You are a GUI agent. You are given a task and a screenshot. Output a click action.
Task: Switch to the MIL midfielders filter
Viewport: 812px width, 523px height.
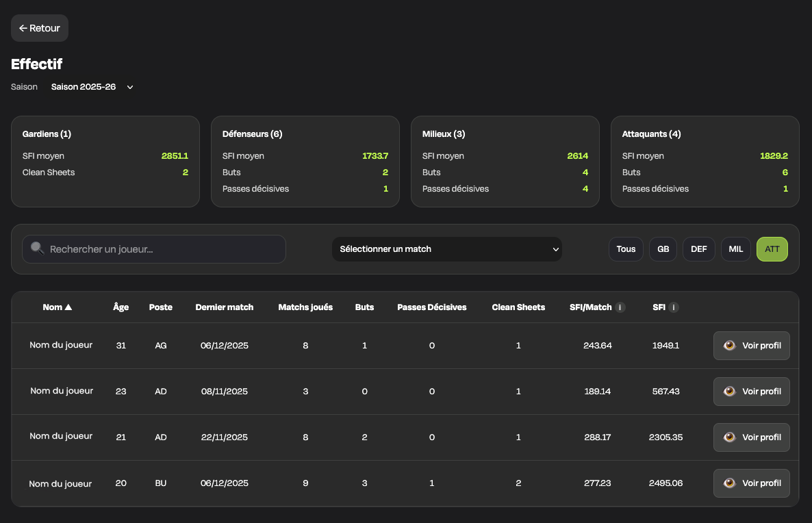click(x=735, y=249)
